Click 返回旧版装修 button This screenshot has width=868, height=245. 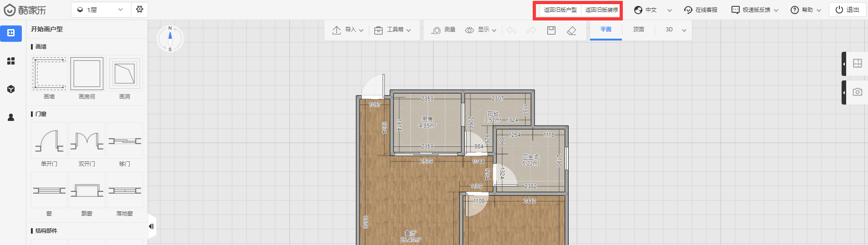(x=601, y=10)
